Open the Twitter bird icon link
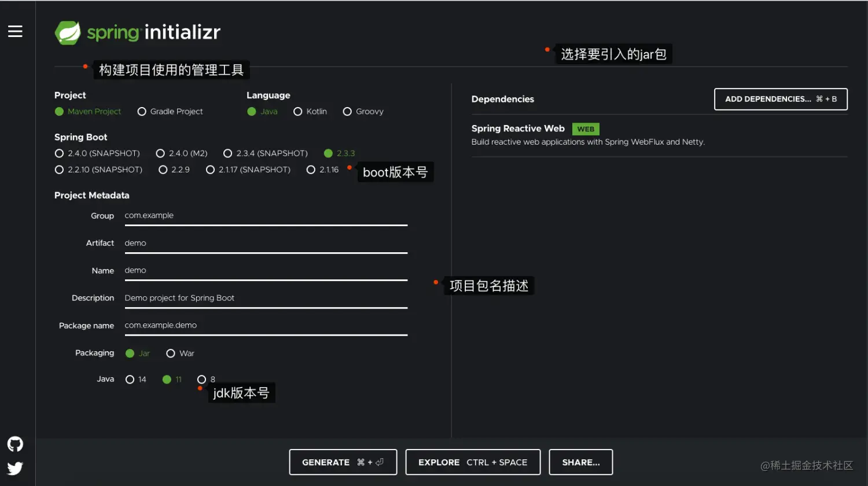868x486 pixels. [15, 468]
